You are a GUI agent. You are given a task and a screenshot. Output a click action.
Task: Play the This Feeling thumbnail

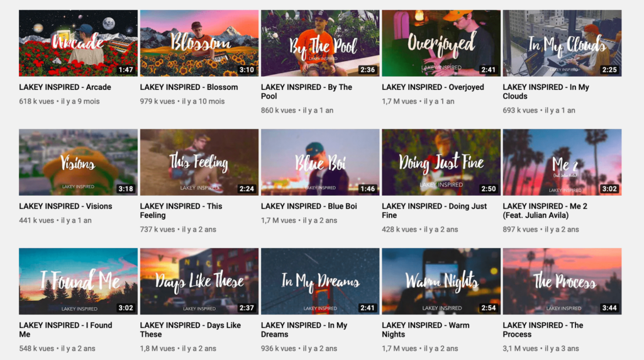pyautogui.click(x=199, y=162)
